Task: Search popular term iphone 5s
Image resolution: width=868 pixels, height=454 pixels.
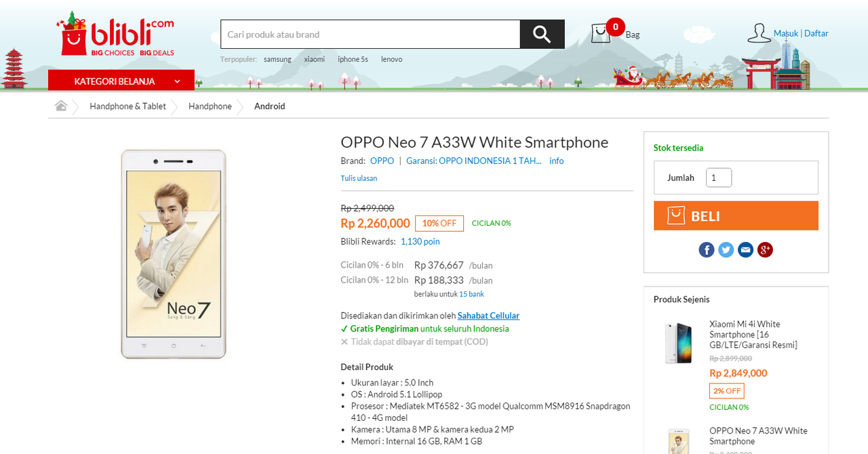Action: 353,59
